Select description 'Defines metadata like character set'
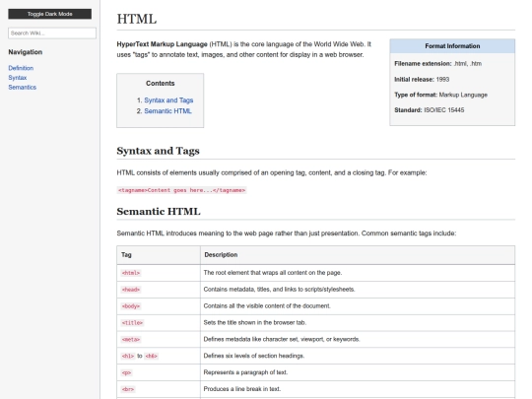Screen dimensions: 532x399 (x=282, y=339)
